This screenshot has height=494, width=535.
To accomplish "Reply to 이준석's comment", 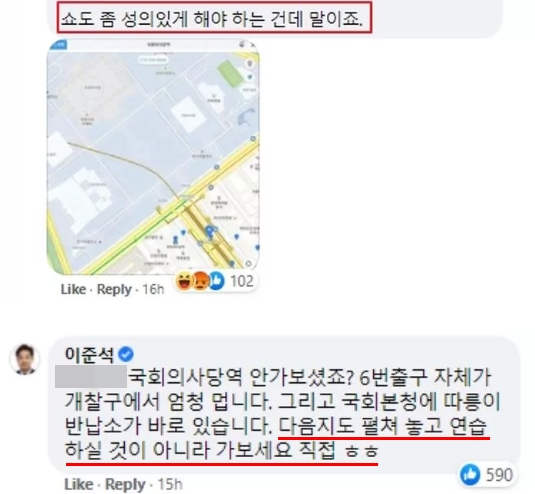I will click(125, 484).
